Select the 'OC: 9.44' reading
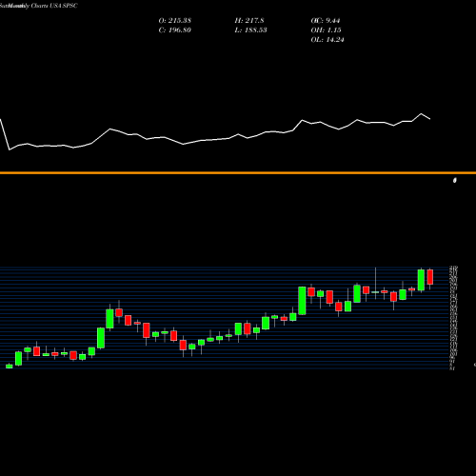 click(326, 21)
